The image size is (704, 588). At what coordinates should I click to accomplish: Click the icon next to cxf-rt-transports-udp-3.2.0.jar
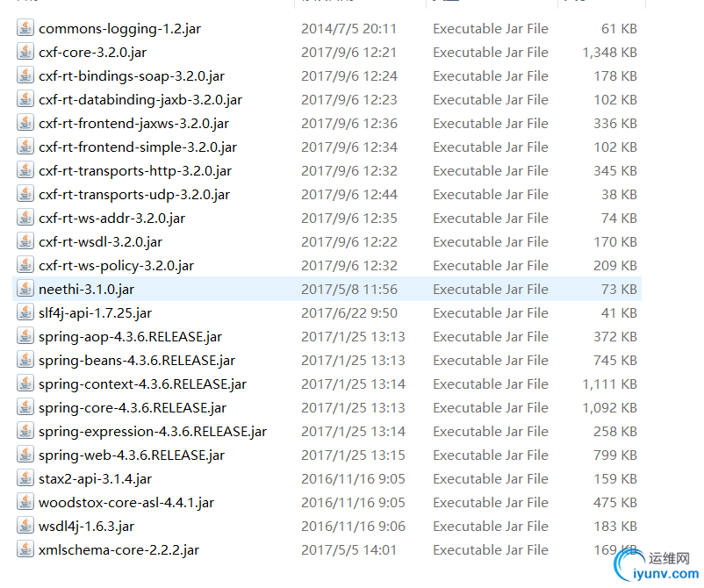[25, 194]
